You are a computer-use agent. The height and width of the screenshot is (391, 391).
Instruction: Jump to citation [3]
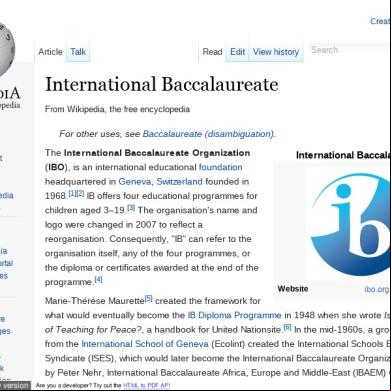pos(131,208)
